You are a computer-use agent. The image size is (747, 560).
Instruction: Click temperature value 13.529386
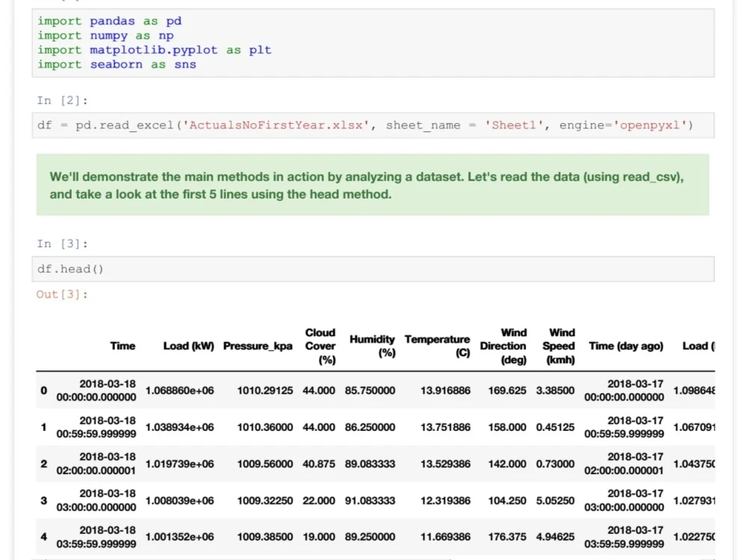click(445, 464)
